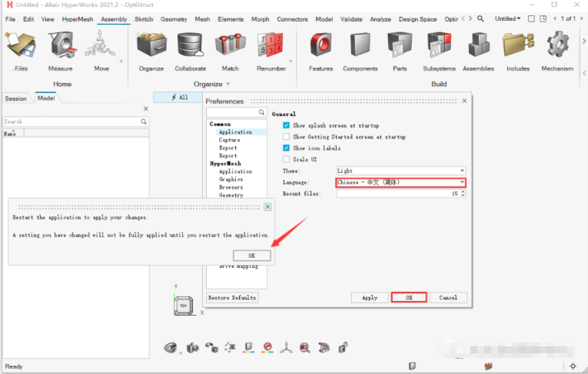Select the Collaborate ribbon icon
This screenshot has width=588, height=374.
[x=190, y=48]
